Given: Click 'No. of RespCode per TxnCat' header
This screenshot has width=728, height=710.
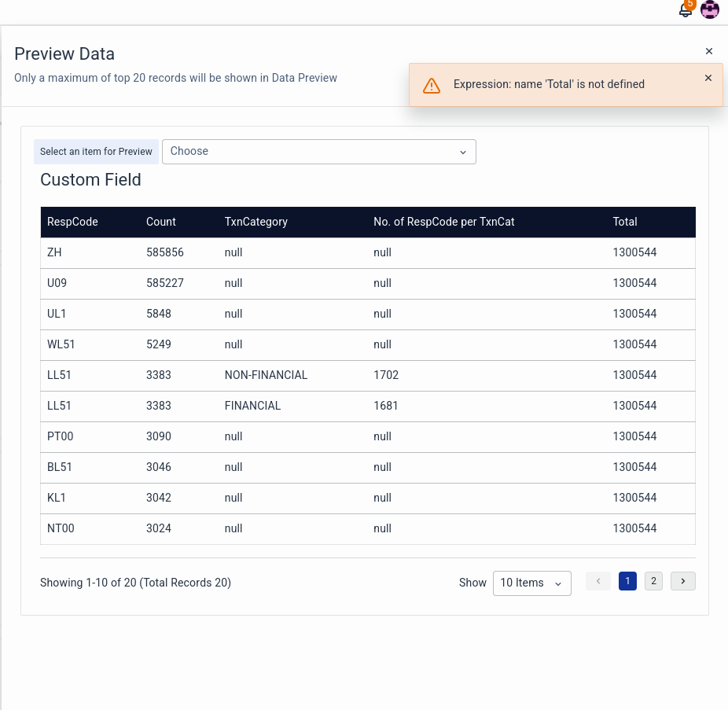Looking at the screenshot, I should (x=443, y=222).
